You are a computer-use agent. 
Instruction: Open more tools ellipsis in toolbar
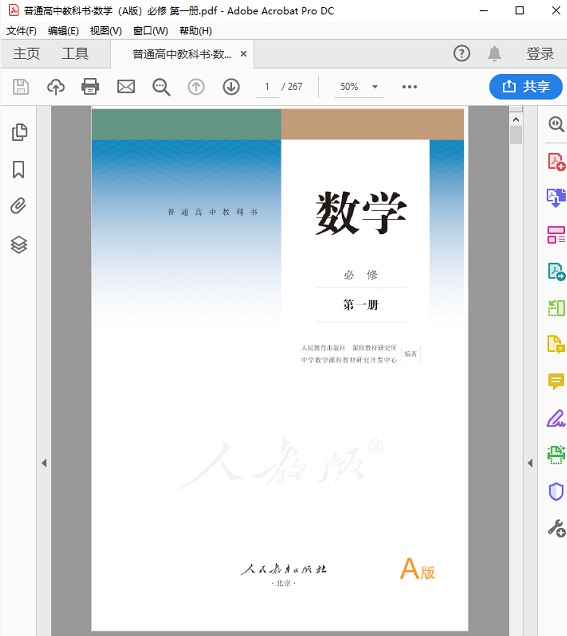(409, 87)
